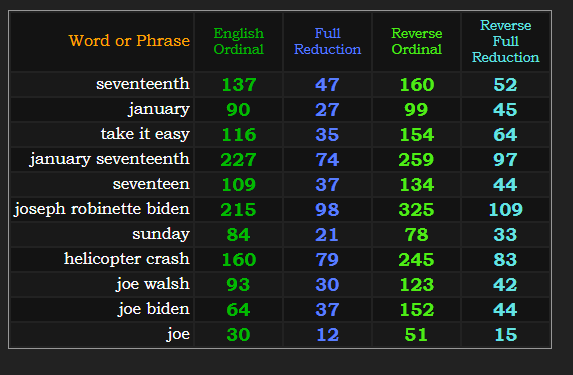Image resolution: width=573 pixels, height=375 pixels.
Task: Click the Full Reduction value 27
Action: click(327, 110)
